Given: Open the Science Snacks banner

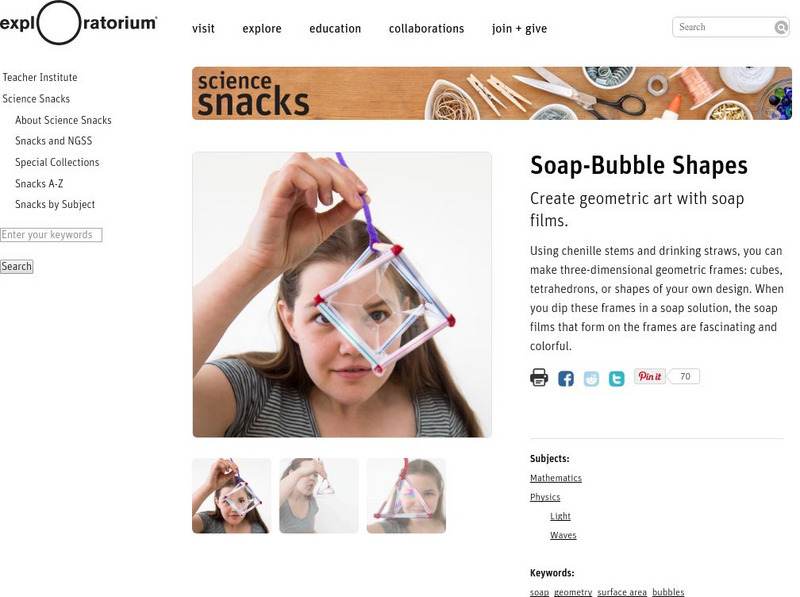Looking at the screenshot, I should point(492,93).
